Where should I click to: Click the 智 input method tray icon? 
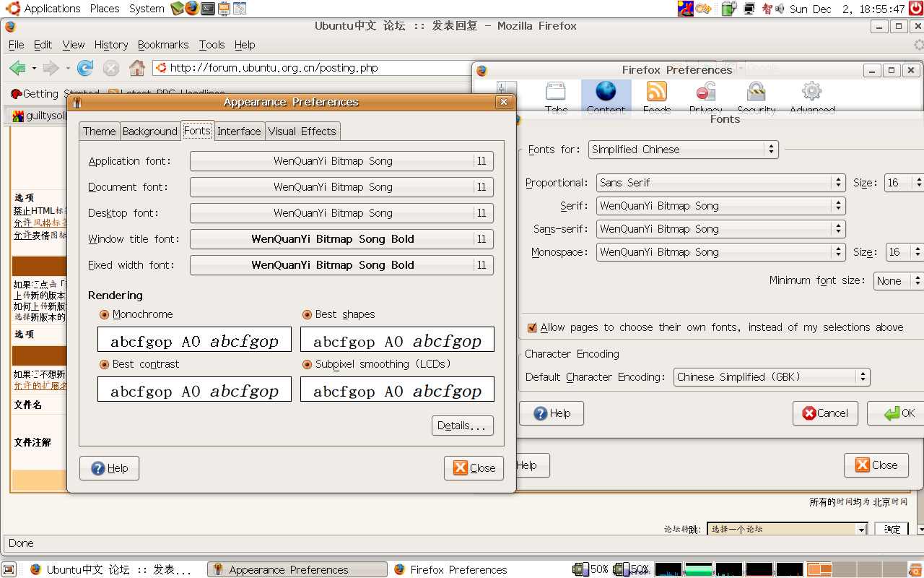click(767, 9)
